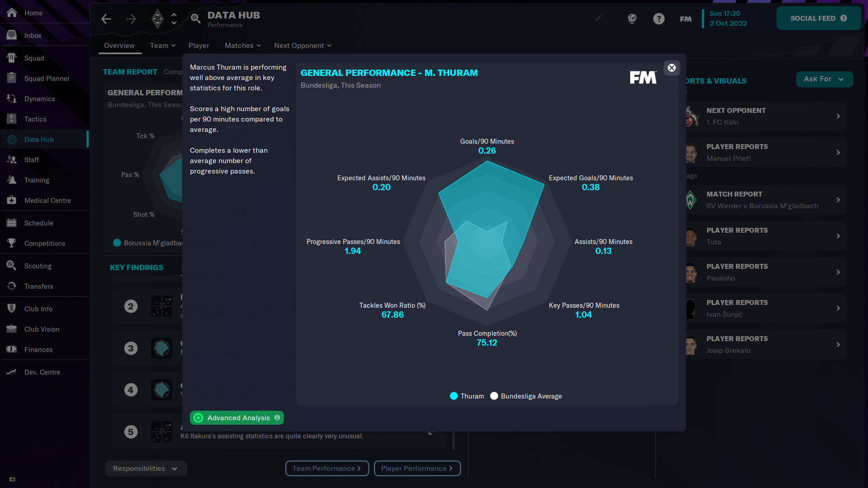Click the Squad sidebar icon

pyautogui.click(x=11, y=58)
